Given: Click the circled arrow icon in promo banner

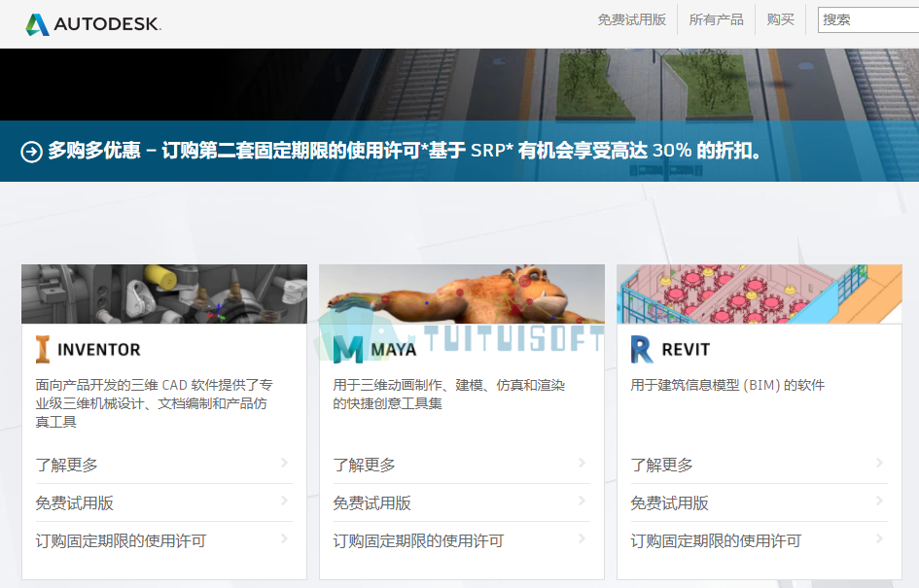Looking at the screenshot, I should click(32, 152).
